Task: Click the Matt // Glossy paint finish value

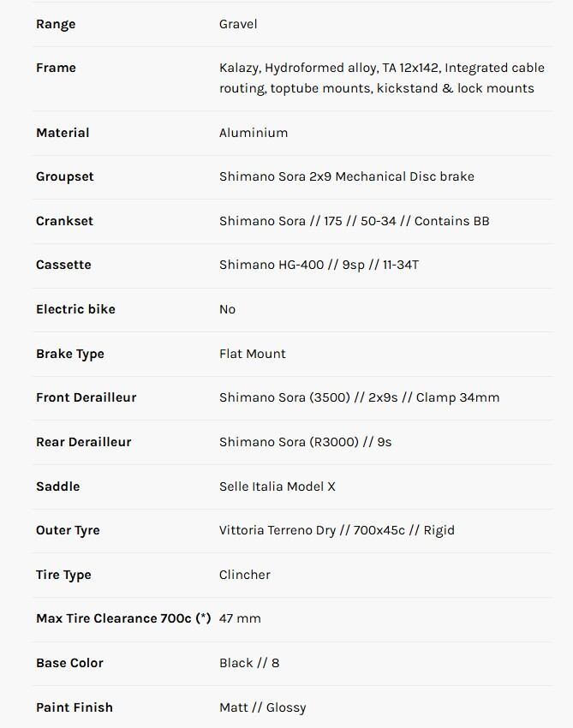Action: click(x=262, y=707)
